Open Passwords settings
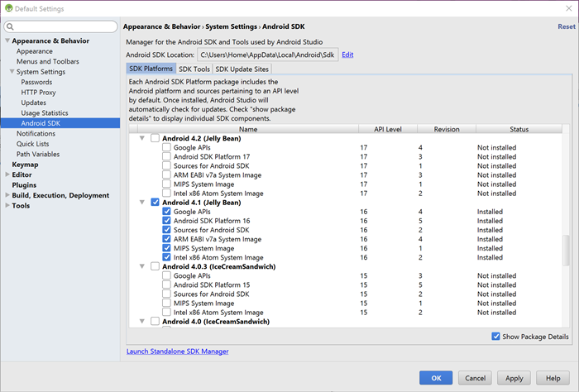Image resolution: width=579 pixels, height=392 pixels. [36, 82]
